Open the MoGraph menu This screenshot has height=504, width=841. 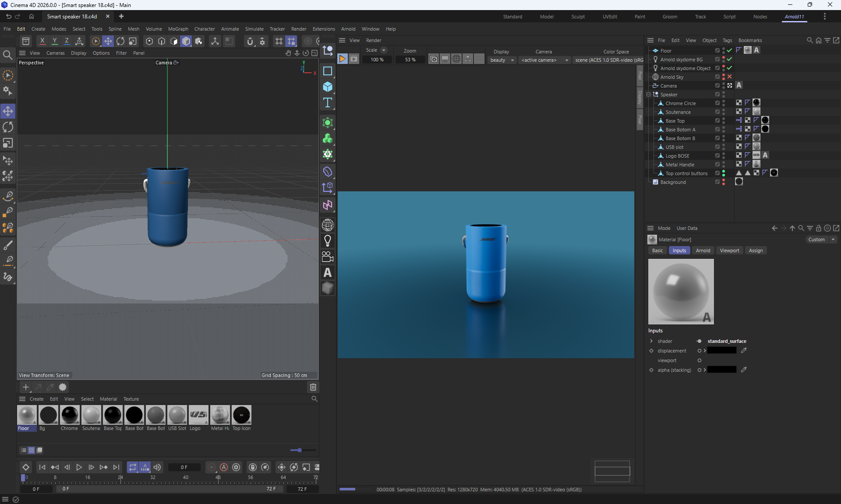[x=178, y=29]
